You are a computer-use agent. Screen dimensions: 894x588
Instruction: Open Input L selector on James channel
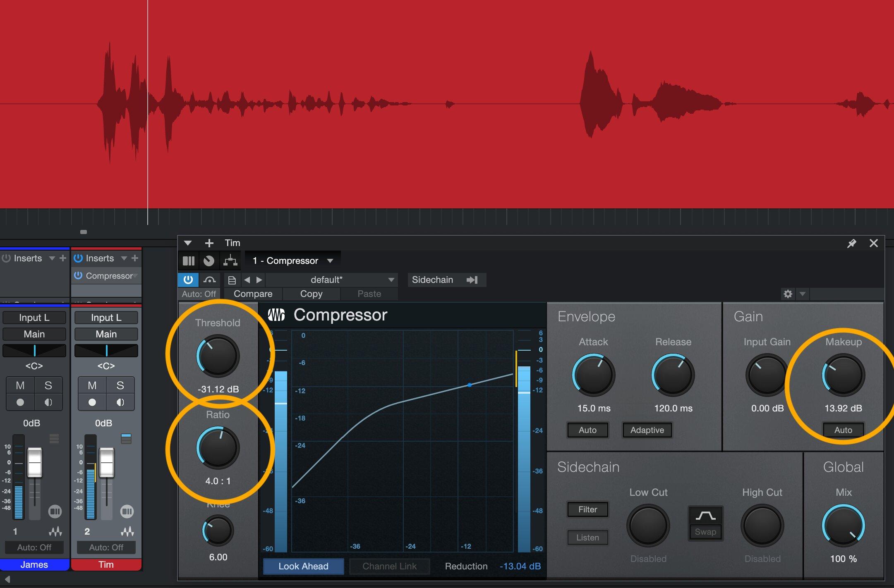pyautogui.click(x=34, y=318)
